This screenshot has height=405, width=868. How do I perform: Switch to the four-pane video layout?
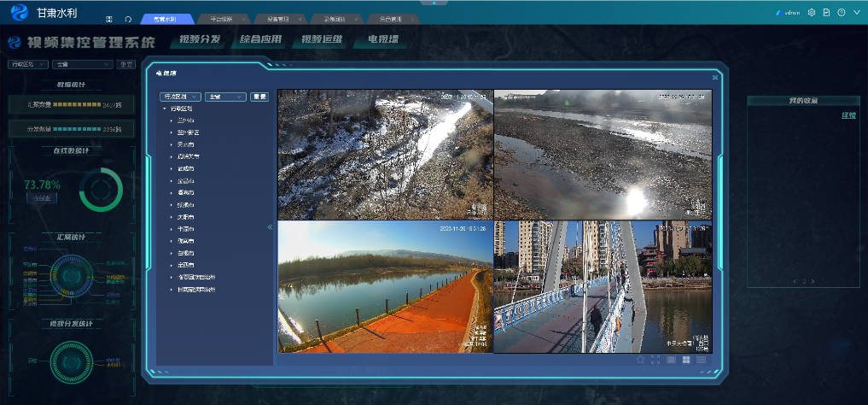point(686,360)
